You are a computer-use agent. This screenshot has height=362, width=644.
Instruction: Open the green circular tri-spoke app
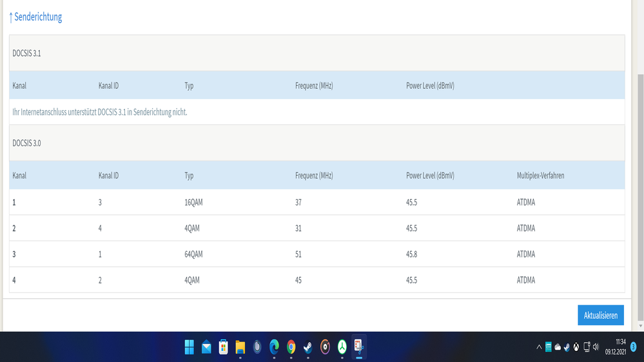(x=342, y=347)
